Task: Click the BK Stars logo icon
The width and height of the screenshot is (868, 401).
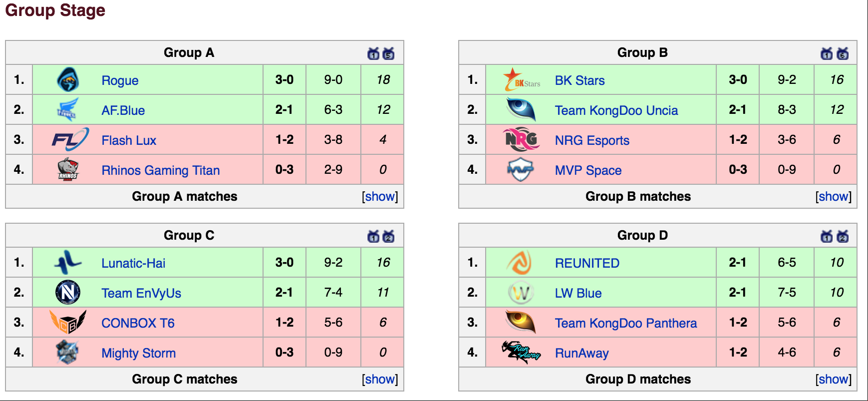Action: tap(522, 80)
